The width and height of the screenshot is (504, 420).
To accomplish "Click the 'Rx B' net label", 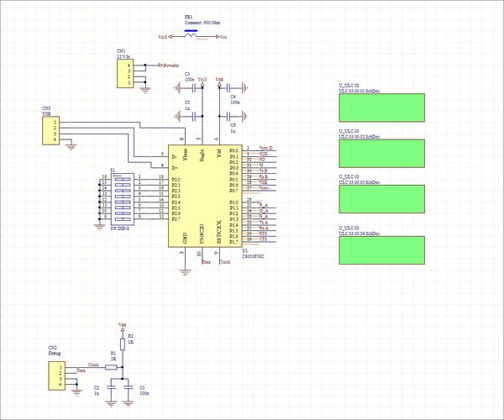I will click(264, 176).
